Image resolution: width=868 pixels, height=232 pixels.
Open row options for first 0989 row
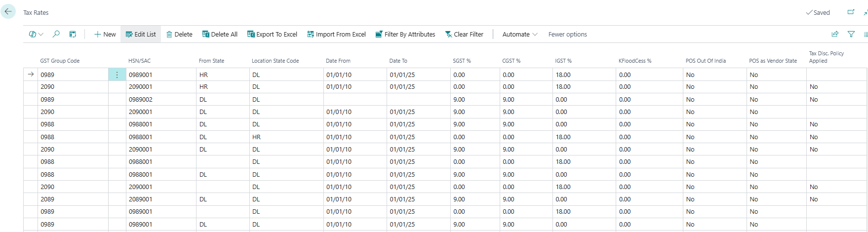(x=117, y=75)
